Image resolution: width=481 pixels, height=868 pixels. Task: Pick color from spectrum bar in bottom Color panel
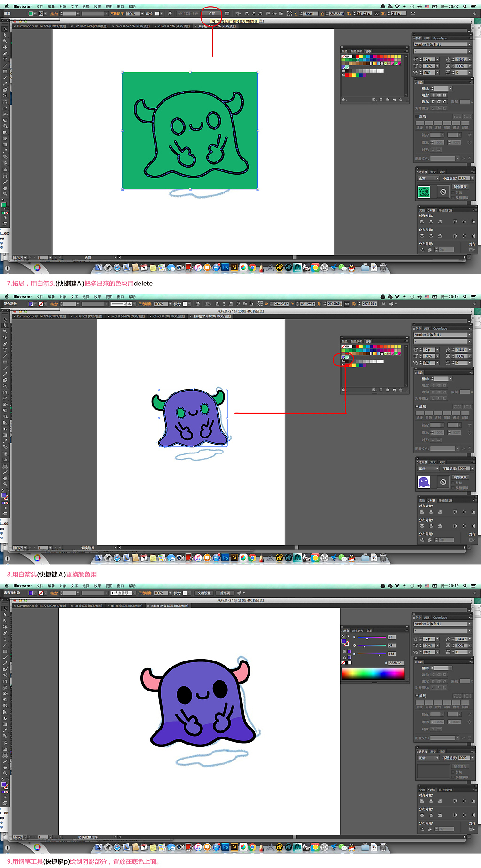point(373,674)
